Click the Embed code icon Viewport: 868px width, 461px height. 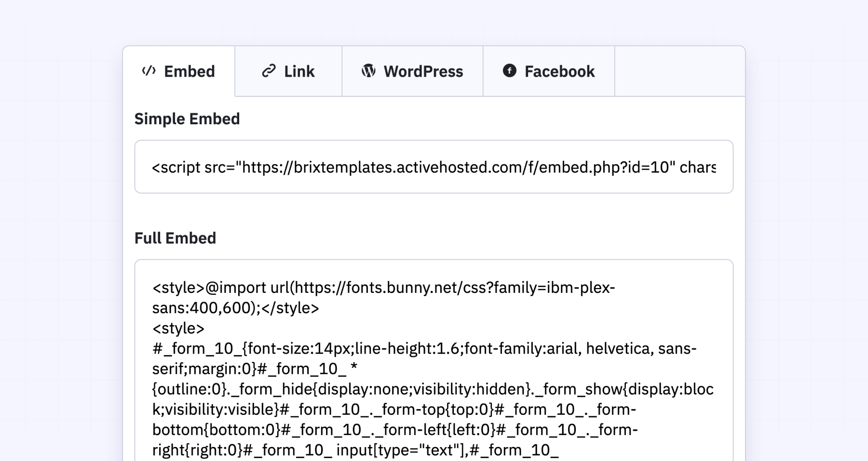(149, 71)
